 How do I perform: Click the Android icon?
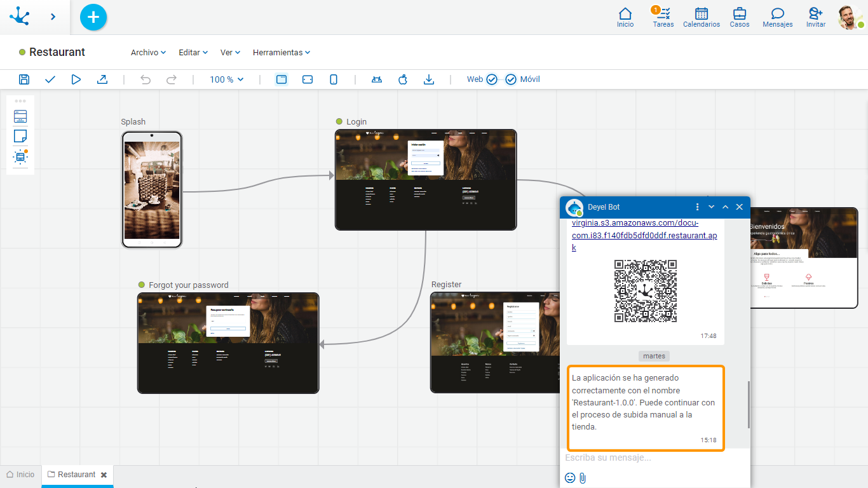point(377,79)
